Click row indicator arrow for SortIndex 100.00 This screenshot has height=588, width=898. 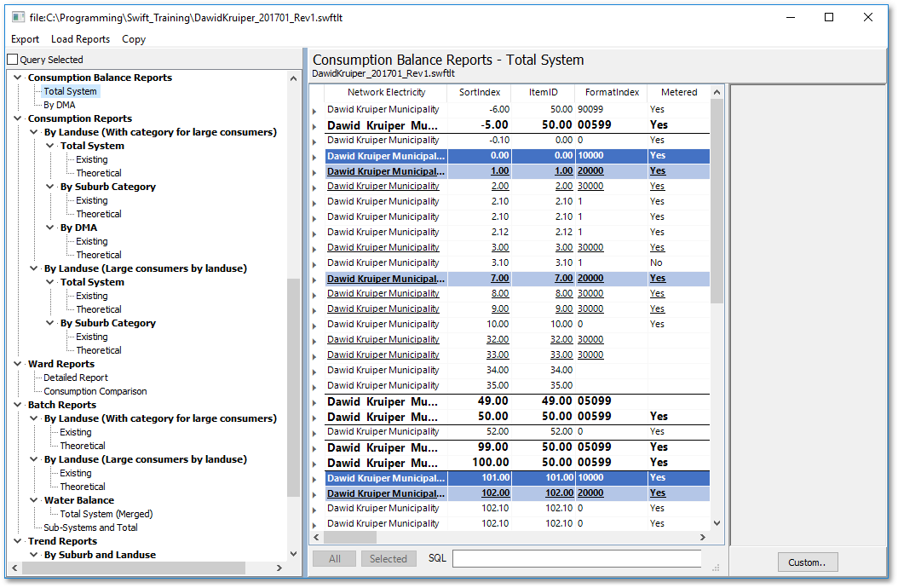(x=315, y=464)
